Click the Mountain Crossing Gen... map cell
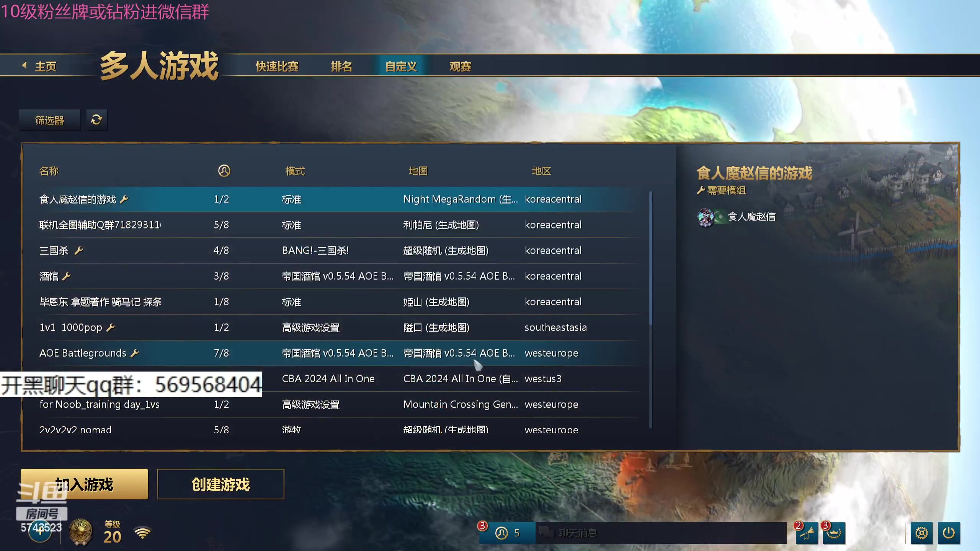This screenshot has width=980, height=551. [460, 404]
